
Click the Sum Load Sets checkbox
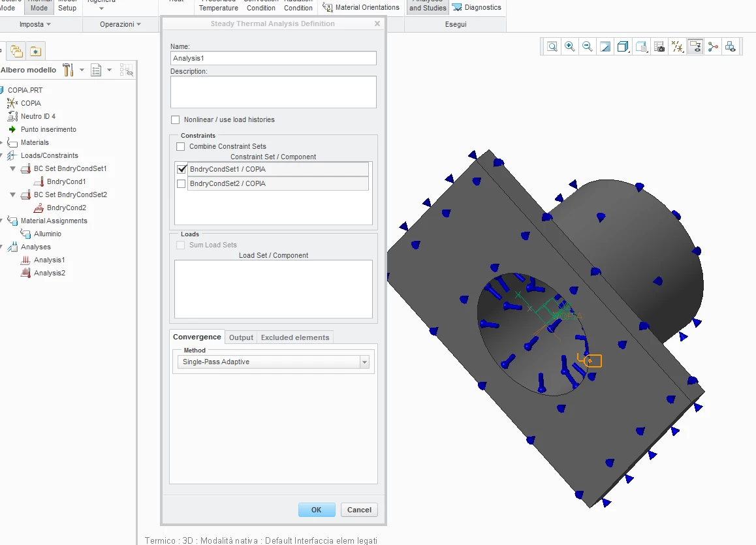click(x=181, y=245)
